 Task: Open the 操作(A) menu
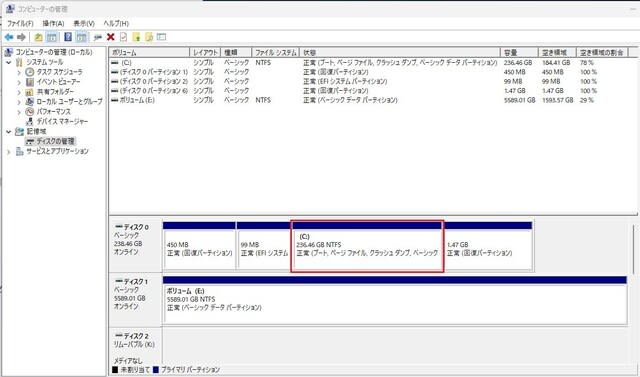(x=53, y=24)
